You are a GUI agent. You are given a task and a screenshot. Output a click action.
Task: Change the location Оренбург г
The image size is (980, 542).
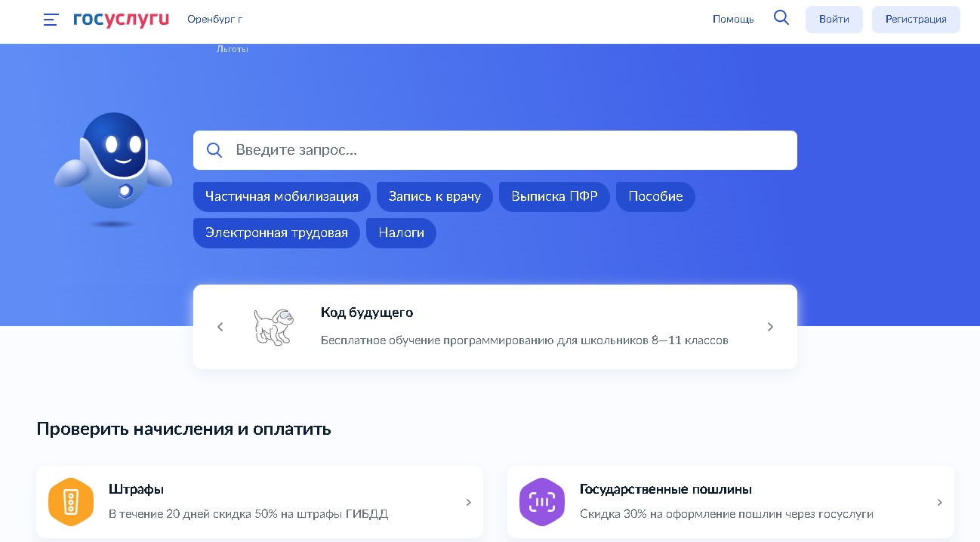pyautogui.click(x=215, y=20)
